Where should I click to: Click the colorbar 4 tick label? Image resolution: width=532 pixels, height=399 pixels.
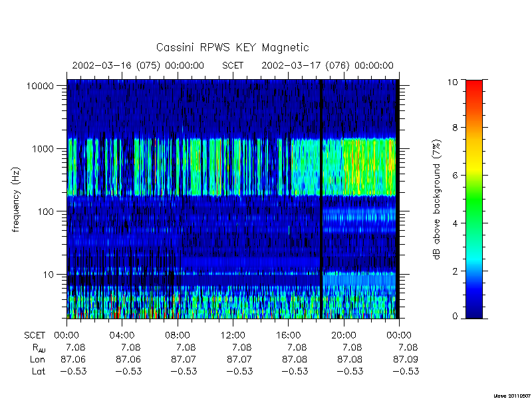click(455, 223)
